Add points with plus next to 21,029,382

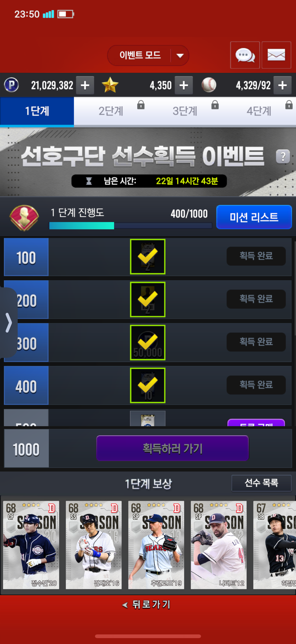point(85,85)
